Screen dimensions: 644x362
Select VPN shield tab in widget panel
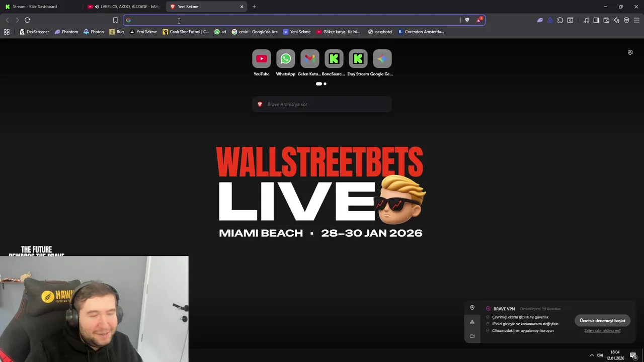[472, 308]
